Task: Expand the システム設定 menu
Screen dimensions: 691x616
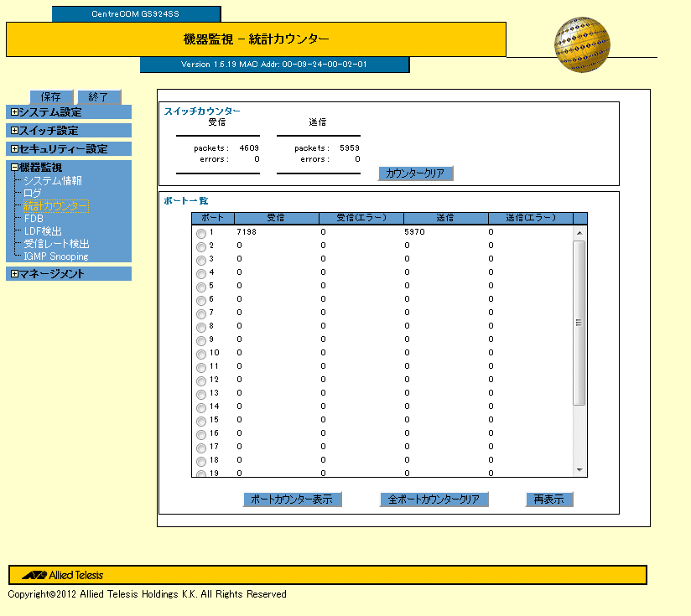Action: coord(14,112)
